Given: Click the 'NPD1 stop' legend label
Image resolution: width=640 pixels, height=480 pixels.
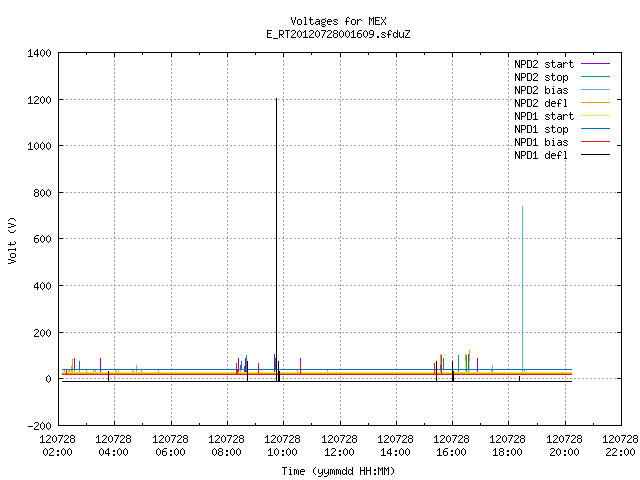Looking at the screenshot, I should point(541,129).
